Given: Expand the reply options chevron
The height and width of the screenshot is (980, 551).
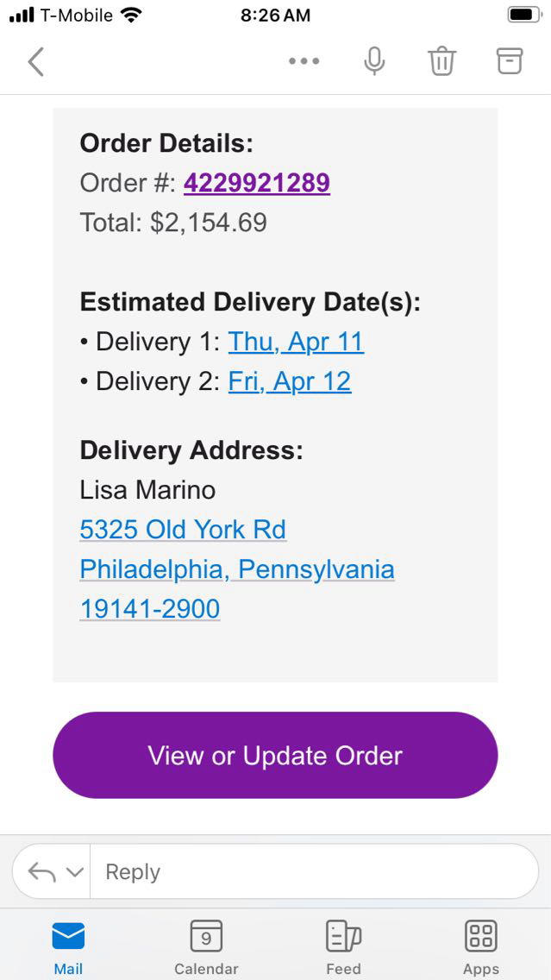Looking at the screenshot, I should click(75, 872).
